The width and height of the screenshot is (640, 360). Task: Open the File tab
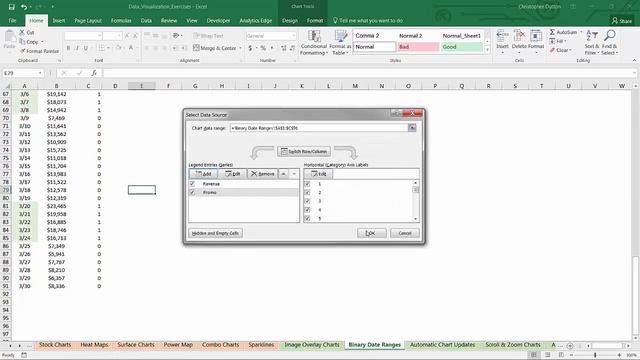[x=13, y=20]
